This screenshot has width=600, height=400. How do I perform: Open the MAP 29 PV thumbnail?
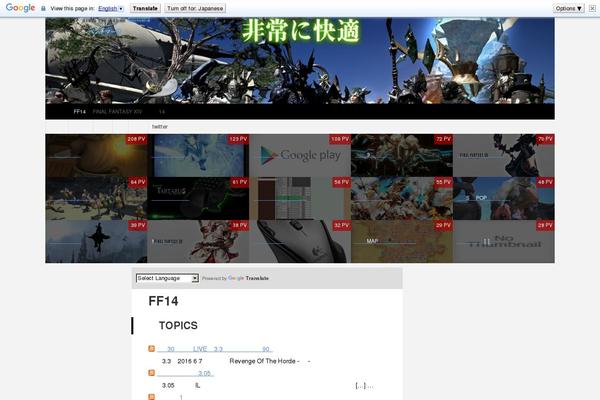coord(402,242)
